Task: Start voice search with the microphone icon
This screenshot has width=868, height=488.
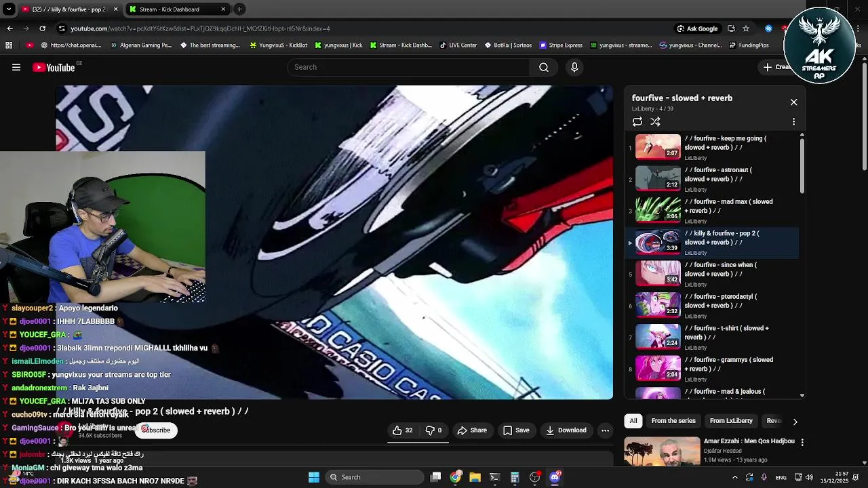Action: pos(574,67)
